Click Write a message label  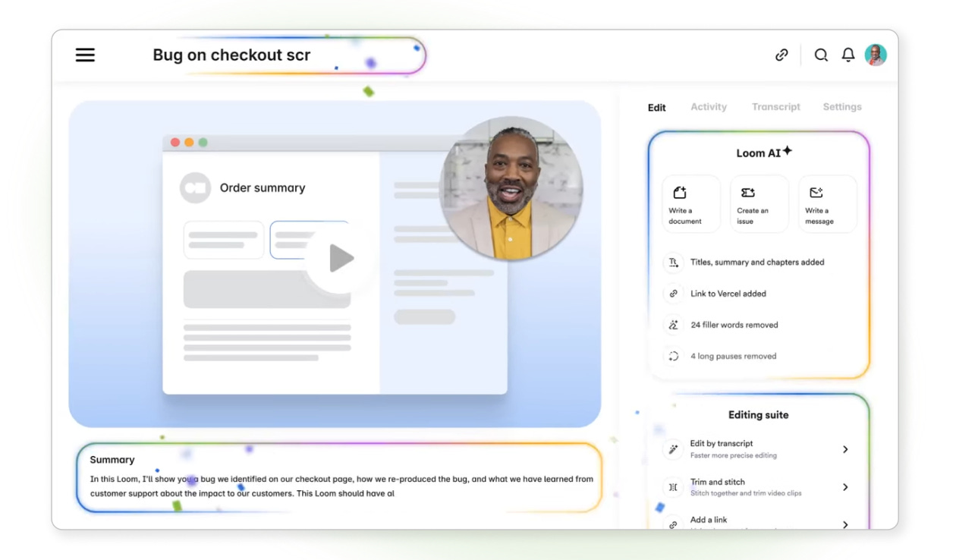819,216
